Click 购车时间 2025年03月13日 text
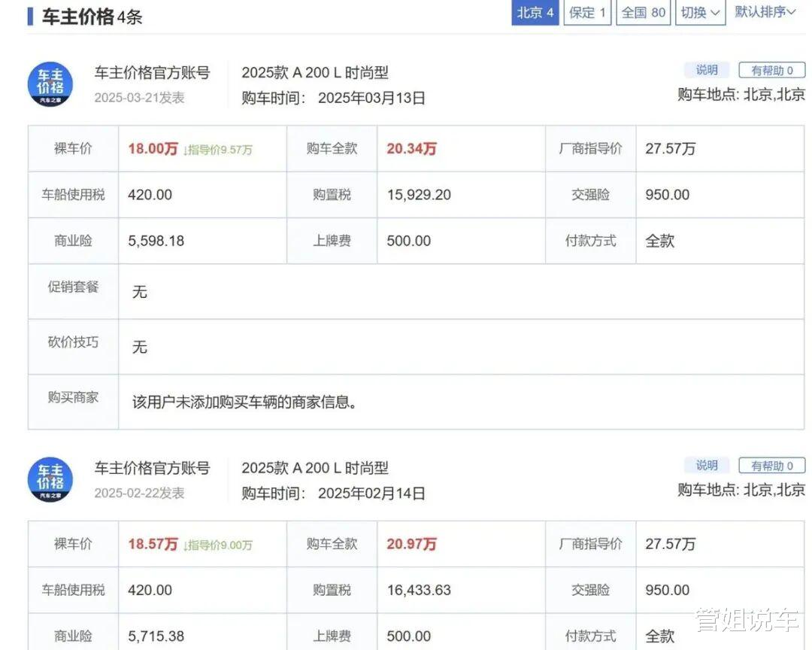Viewport: 812px width, 650px height. pyautogui.click(x=334, y=98)
